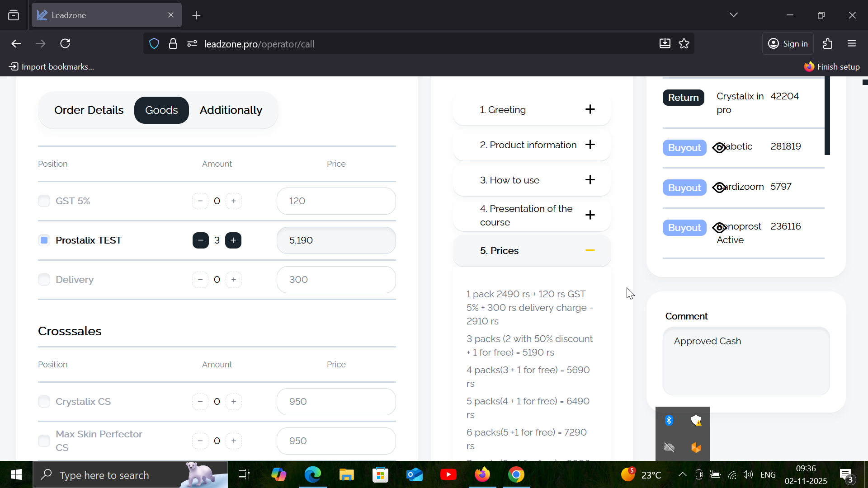Open Firefox hamburger application menu
The width and height of the screenshot is (868, 488).
(x=852, y=44)
